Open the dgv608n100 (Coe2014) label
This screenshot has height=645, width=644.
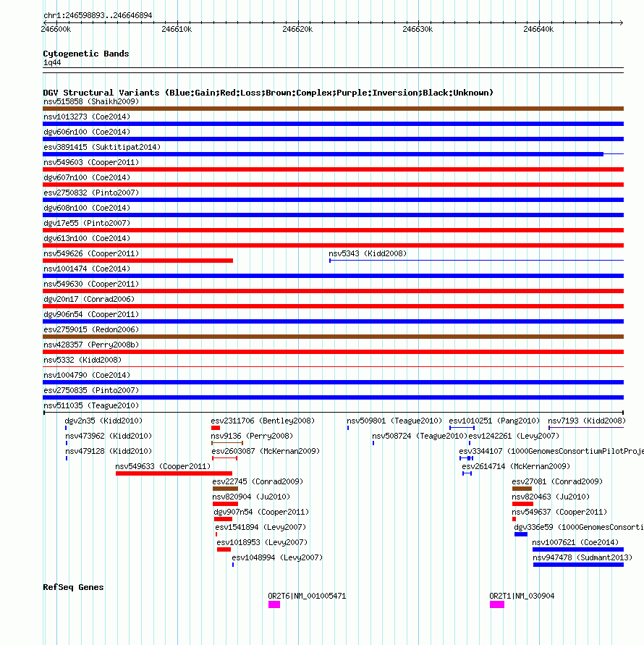tap(87, 208)
